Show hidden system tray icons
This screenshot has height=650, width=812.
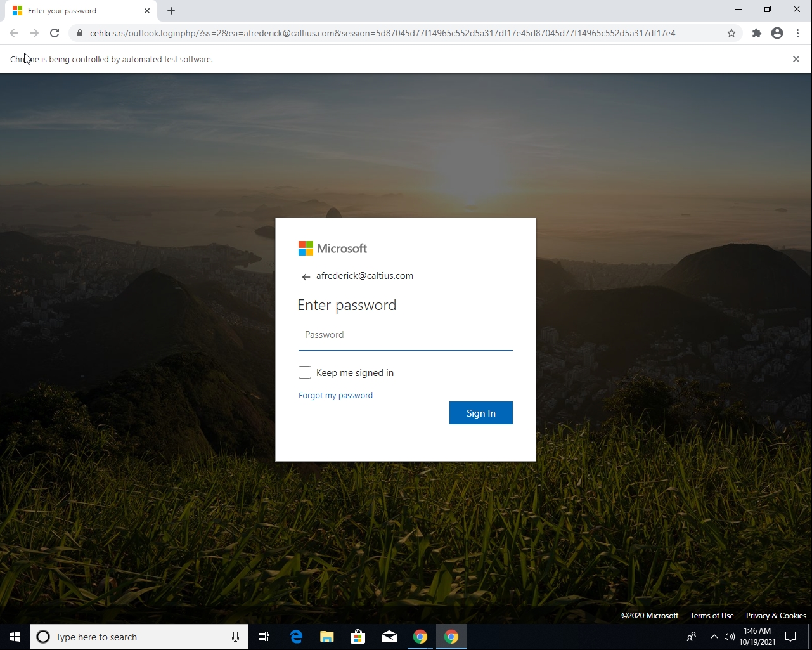[x=714, y=637]
